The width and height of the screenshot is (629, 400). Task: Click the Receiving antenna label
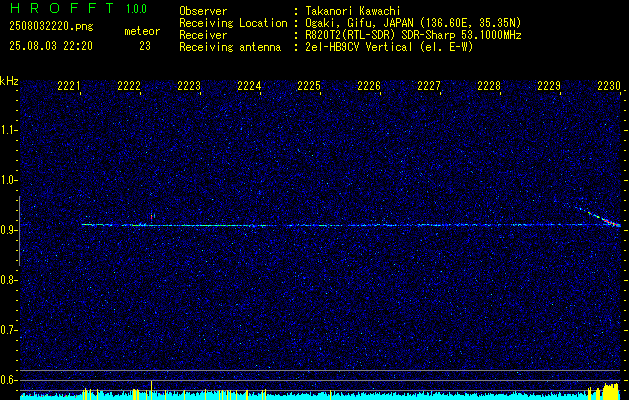(x=230, y=48)
